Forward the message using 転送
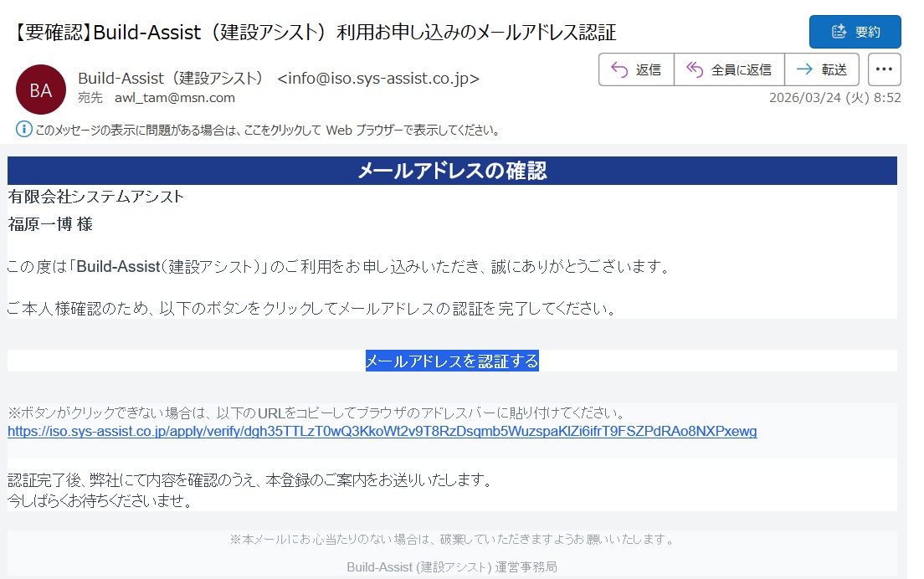Viewport: 924px width, 579px height. click(822, 69)
